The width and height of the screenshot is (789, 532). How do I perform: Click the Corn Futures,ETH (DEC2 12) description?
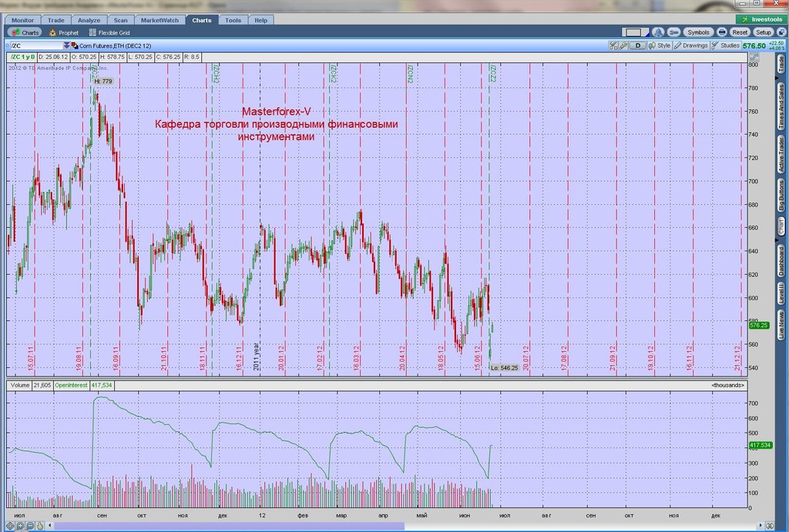(116, 45)
